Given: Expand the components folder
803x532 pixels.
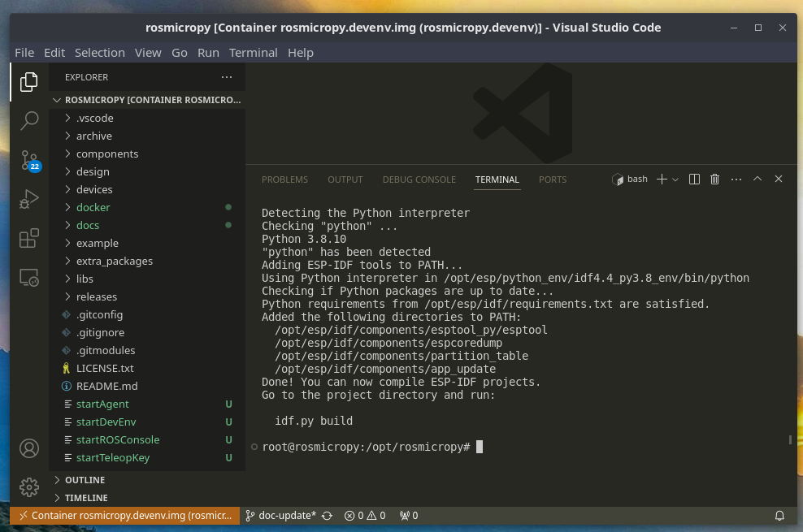Looking at the screenshot, I should 147,154.
